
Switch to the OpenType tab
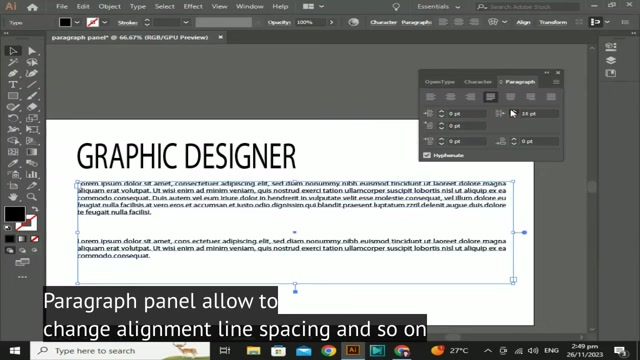[x=440, y=82]
